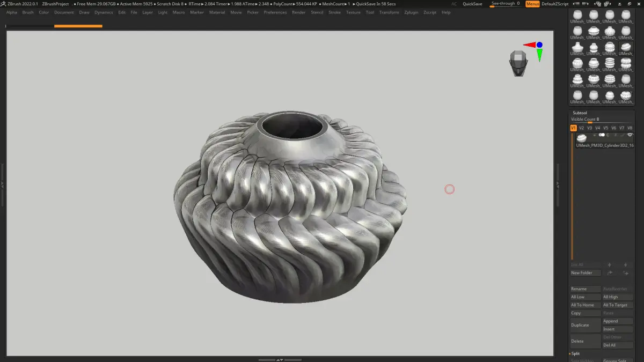This screenshot has width=644, height=362.
Task: Load previous UI layout icon
Action: [598, 4]
